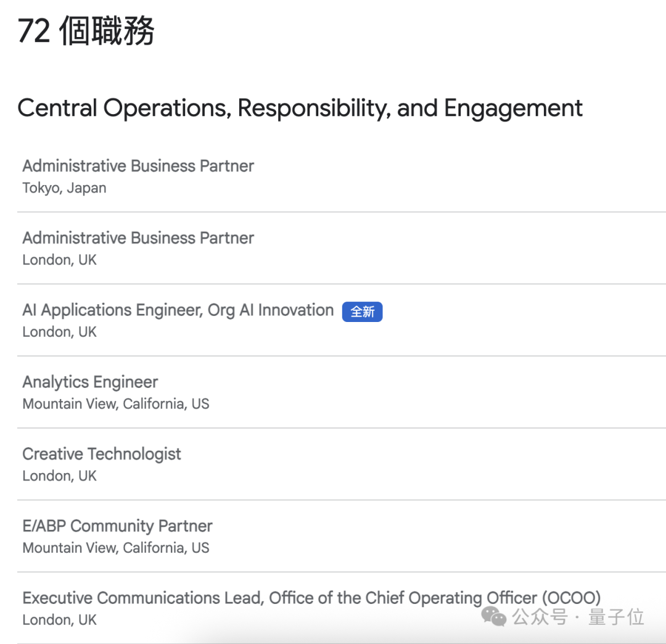This screenshot has width=666, height=644.
Task: Open the Executive Communications Lead (OCOO) job
Action: point(311,598)
